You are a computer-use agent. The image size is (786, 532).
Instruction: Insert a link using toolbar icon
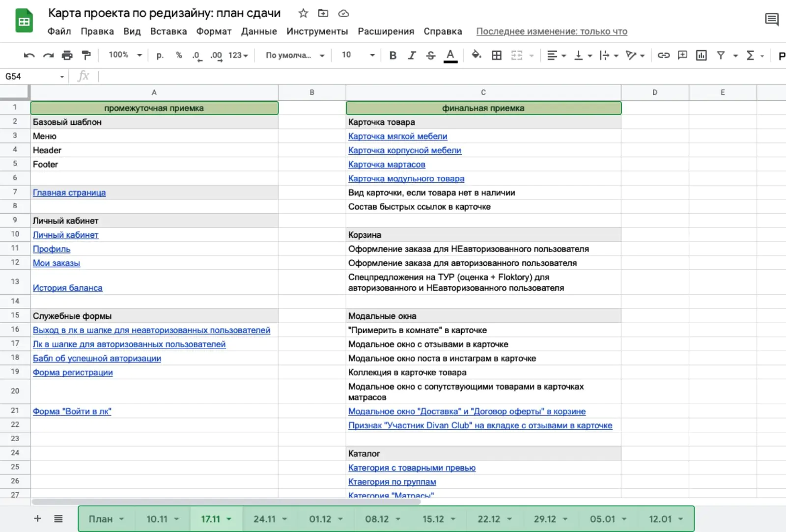(664, 55)
